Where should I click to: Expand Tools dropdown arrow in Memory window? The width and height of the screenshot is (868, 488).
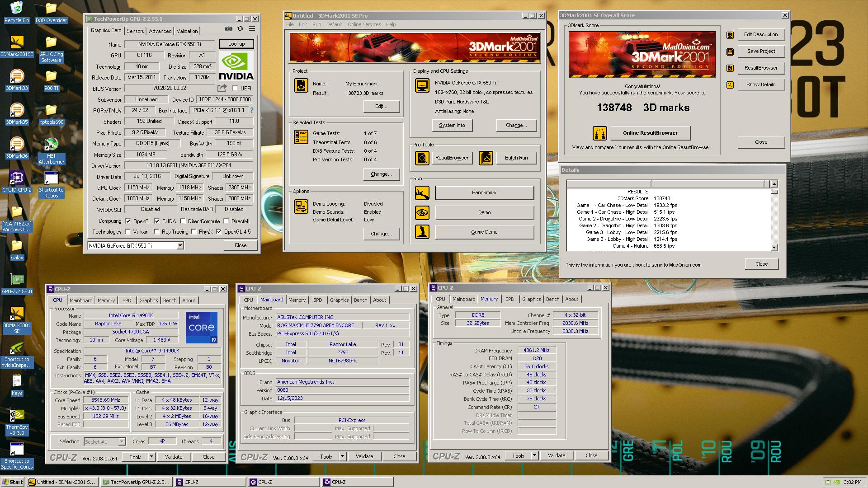[535, 455]
